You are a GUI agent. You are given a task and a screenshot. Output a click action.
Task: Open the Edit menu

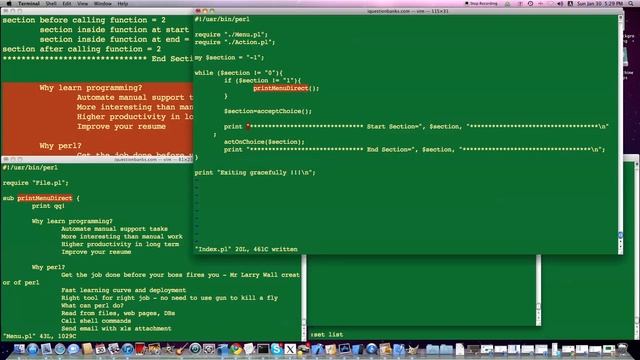tap(67, 4)
